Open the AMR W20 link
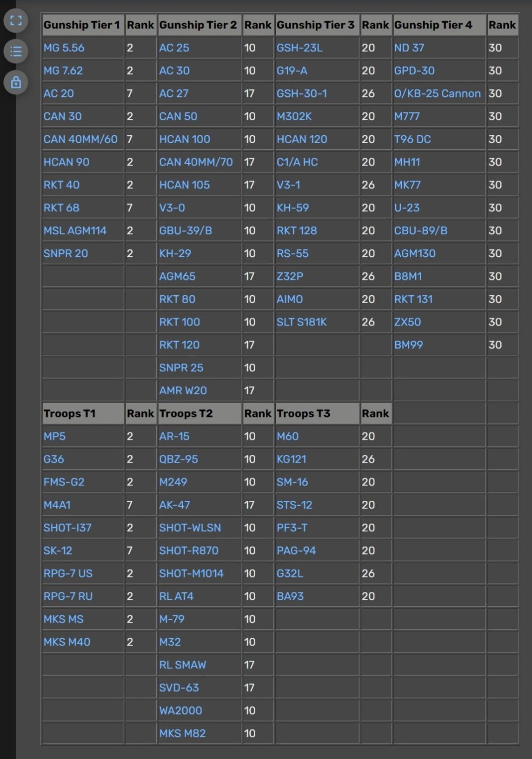Viewport: 532px width, 759px height. [183, 391]
